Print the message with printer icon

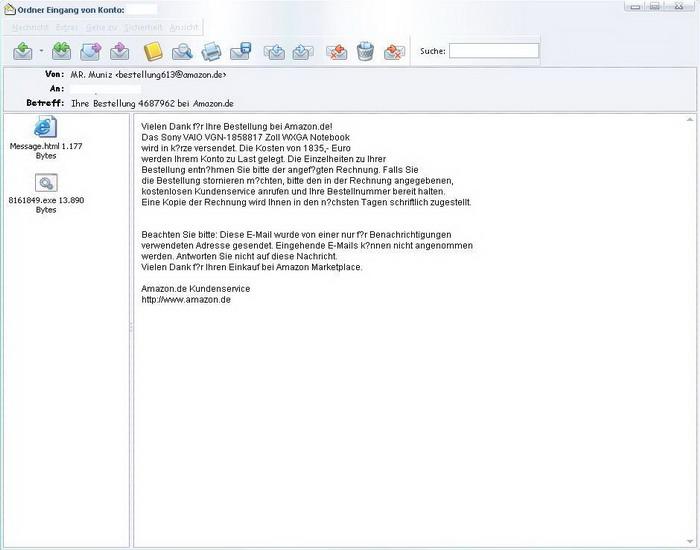211,51
